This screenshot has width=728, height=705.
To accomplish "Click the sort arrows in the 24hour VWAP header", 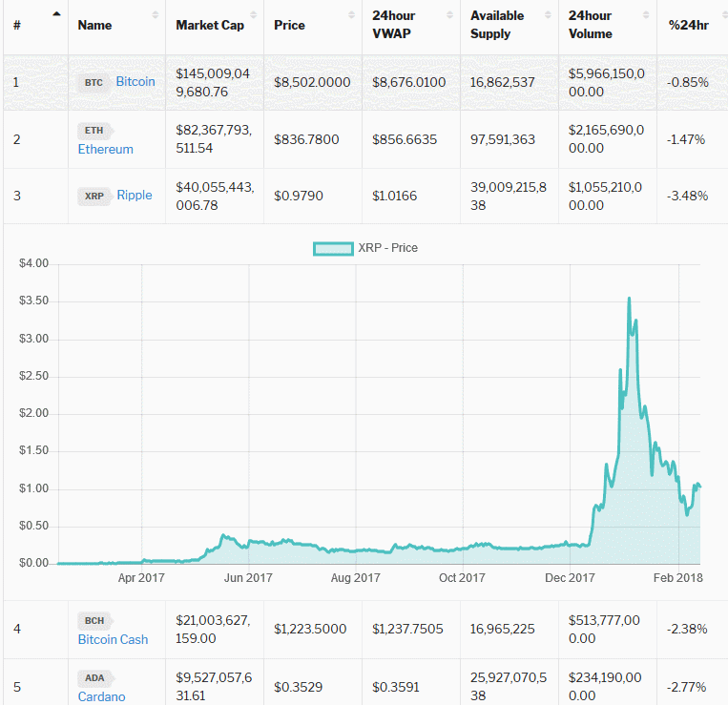I will pyautogui.click(x=450, y=15).
